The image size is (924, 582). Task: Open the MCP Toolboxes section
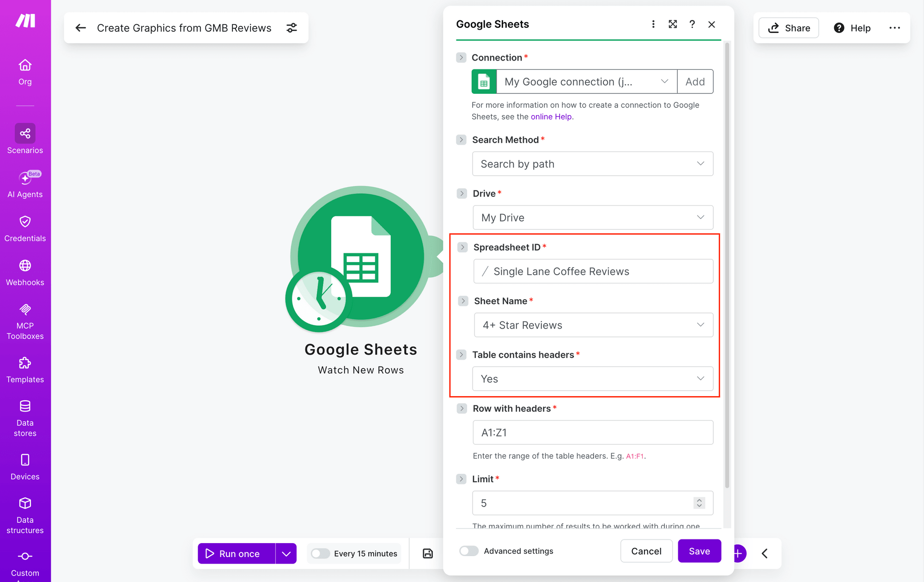click(x=25, y=322)
